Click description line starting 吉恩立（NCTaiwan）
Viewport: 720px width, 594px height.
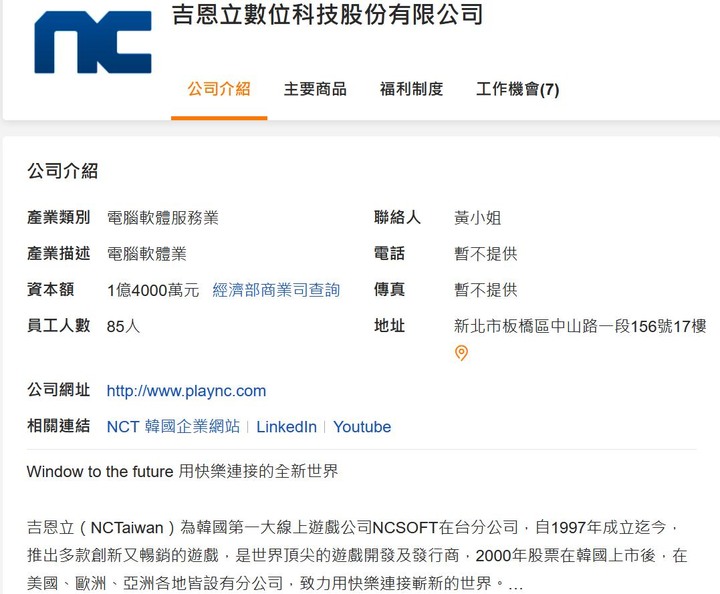coord(353,527)
